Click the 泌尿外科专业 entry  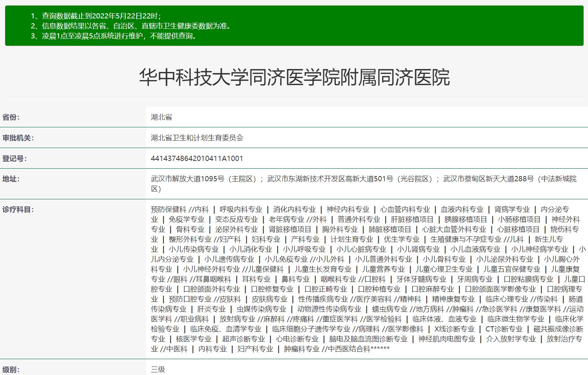pos(236,230)
